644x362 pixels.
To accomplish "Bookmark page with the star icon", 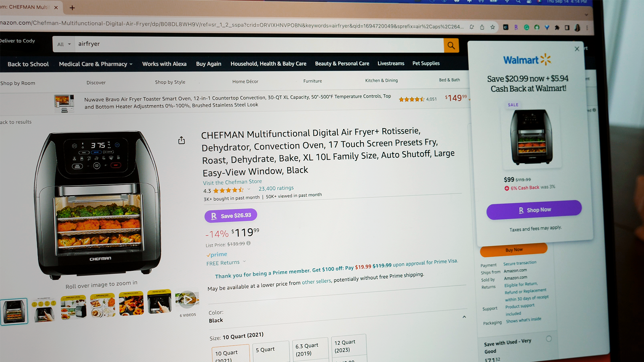I will (x=492, y=27).
